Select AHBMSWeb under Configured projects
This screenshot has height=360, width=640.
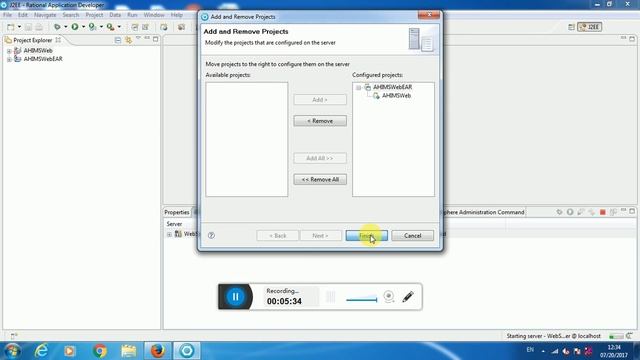click(x=396, y=96)
